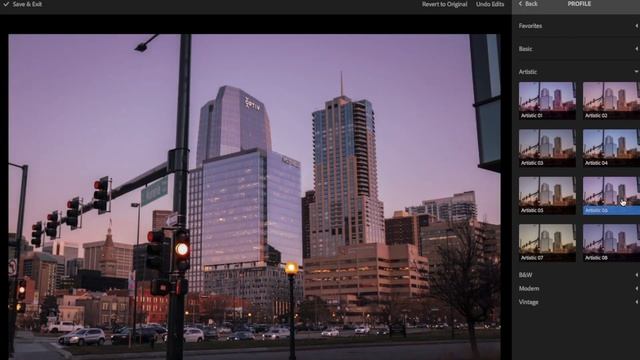This screenshot has height=360, width=640.
Task: Select the highlighted Artistic 06 profile
Action: pyautogui.click(x=611, y=195)
